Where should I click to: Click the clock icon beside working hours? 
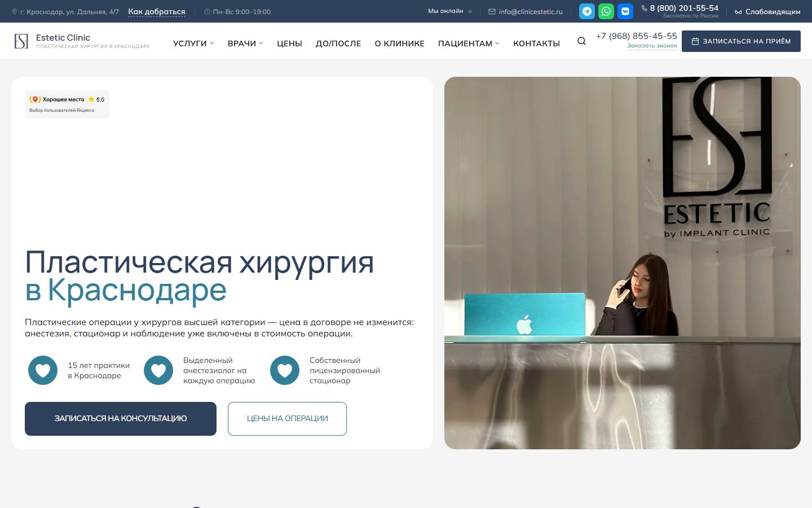point(207,11)
